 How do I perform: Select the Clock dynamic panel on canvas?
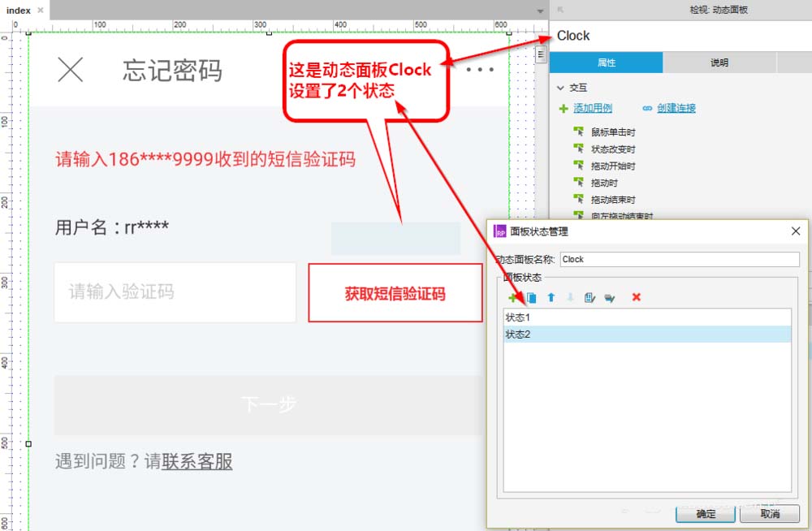(395, 239)
